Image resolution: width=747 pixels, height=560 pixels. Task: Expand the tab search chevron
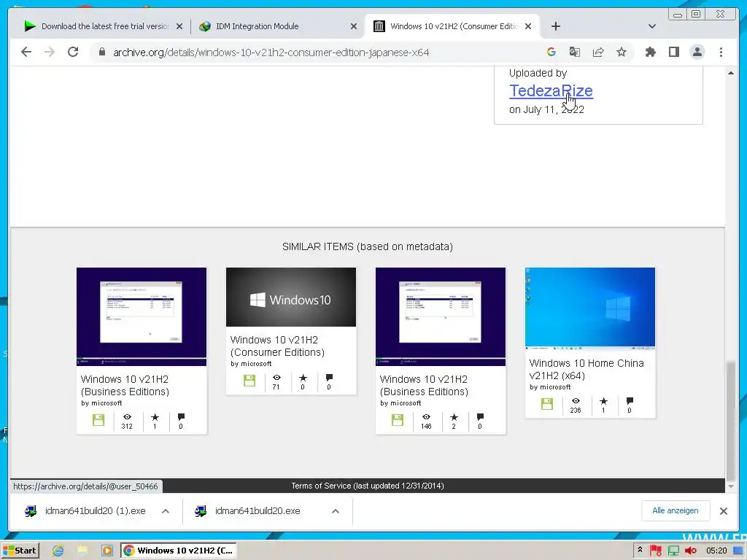(x=651, y=26)
